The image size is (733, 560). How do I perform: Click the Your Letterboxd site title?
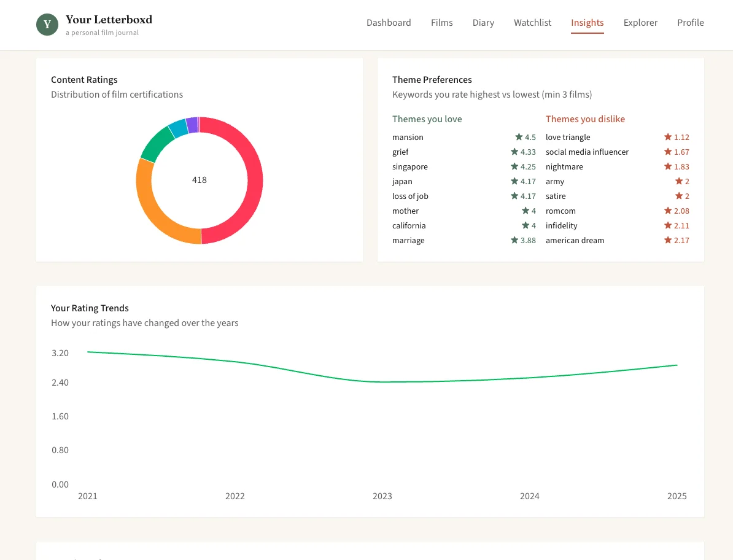tap(109, 20)
